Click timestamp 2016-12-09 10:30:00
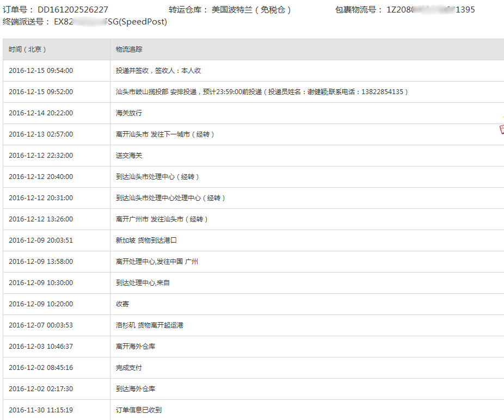The image size is (504, 420). [x=41, y=282]
